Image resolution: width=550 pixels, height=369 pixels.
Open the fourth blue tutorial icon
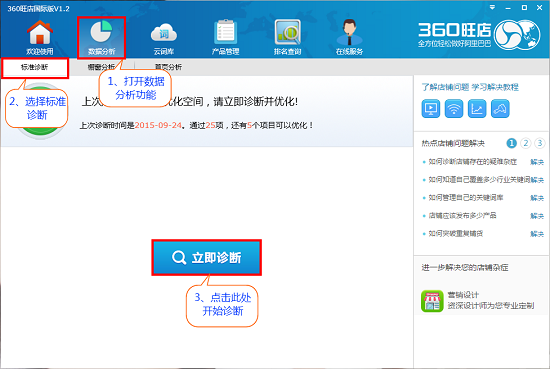pos(500,109)
